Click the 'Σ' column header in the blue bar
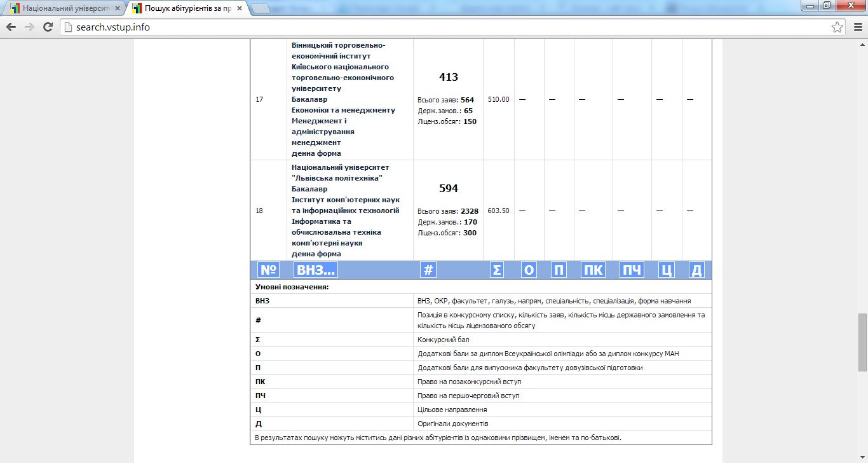Screen dimensions: 868x463 497,270
